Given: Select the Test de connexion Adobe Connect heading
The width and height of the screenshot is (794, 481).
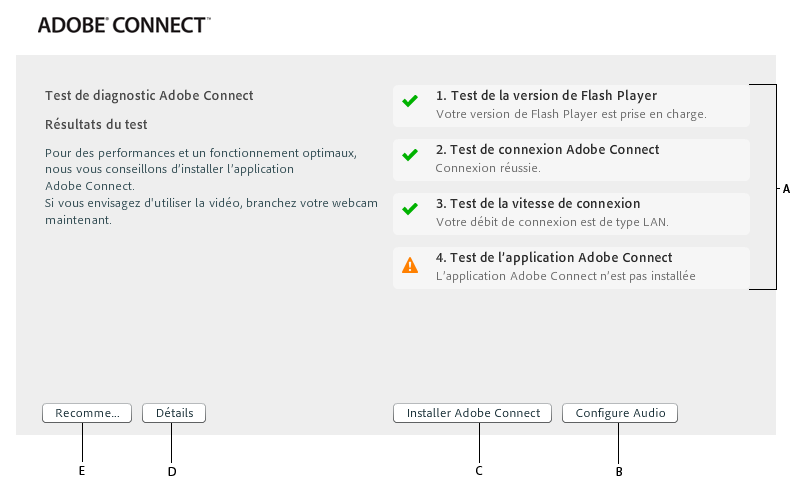Looking at the screenshot, I should coord(547,150).
